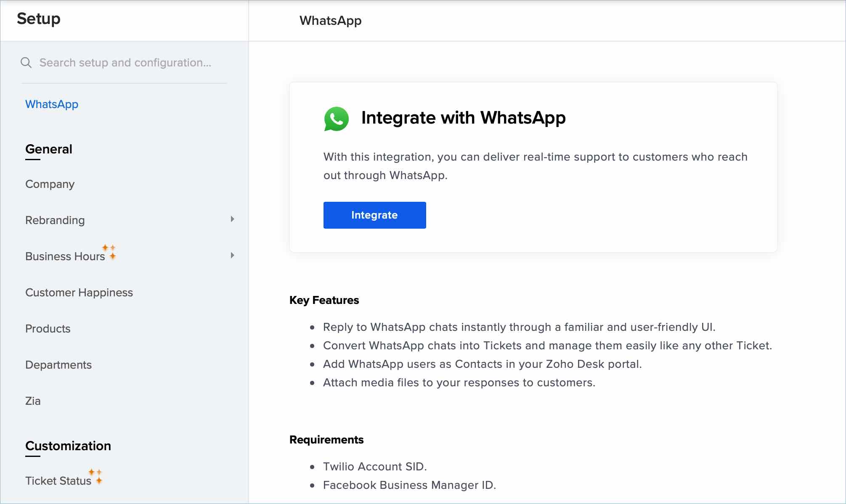Click the Setup title

coord(39,19)
